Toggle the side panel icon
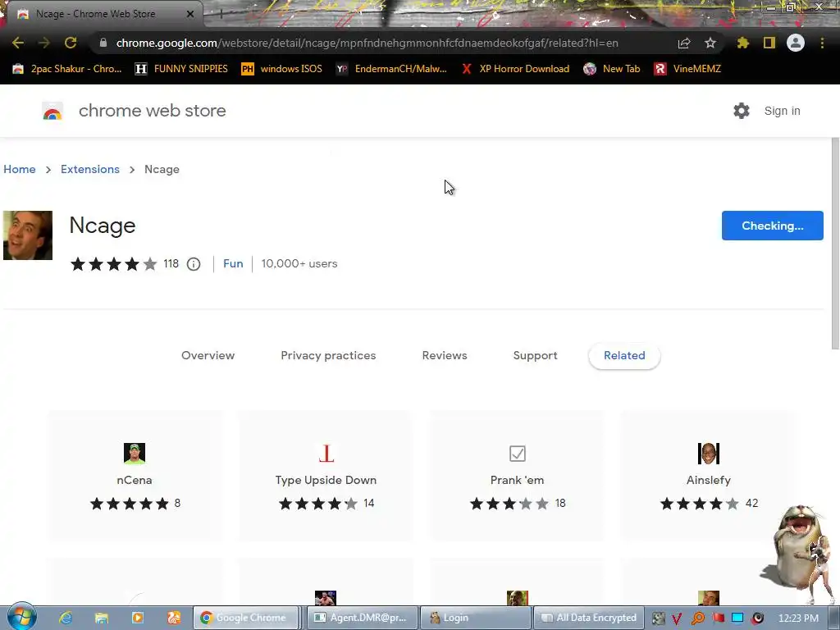The width and height of the screenshot is (840, 630). 769,43
